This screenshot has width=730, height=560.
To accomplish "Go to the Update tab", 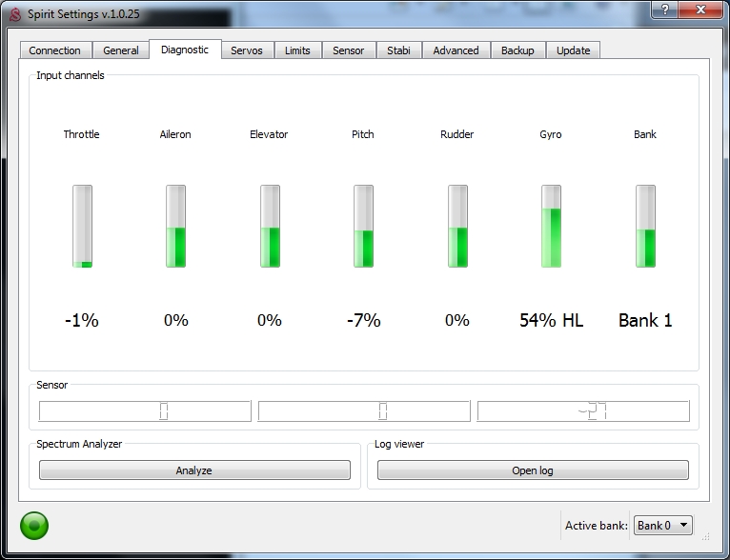I will (x=573, y=50).
